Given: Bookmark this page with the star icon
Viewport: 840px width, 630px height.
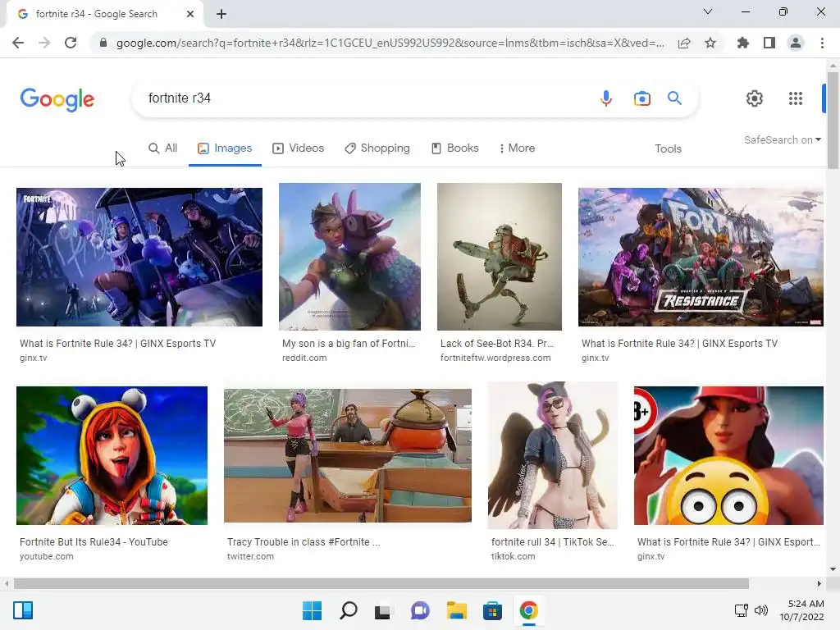Looking at the screenshot, I should [x=710, y=43].
